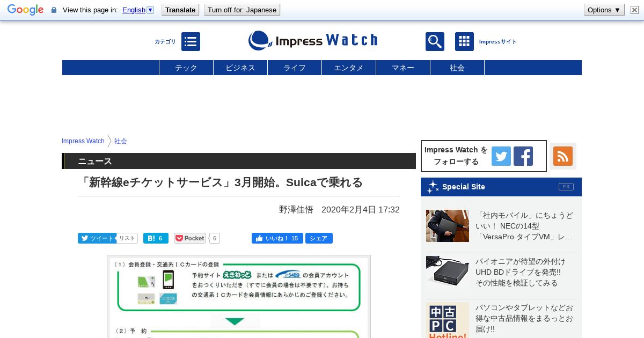Viewport: 644px width, 338px height.
Task: Open the English language dropdown
Action: coord(138,10)
